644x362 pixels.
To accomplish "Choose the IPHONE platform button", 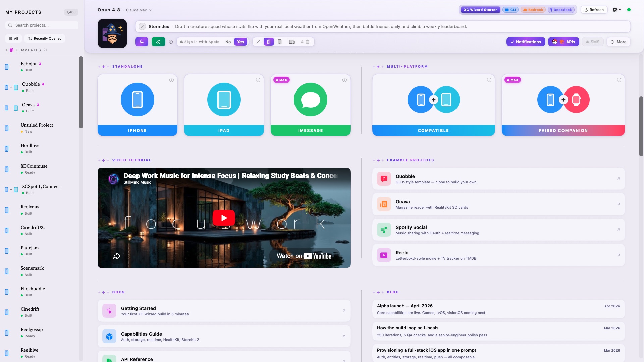I will coord(138,130).
